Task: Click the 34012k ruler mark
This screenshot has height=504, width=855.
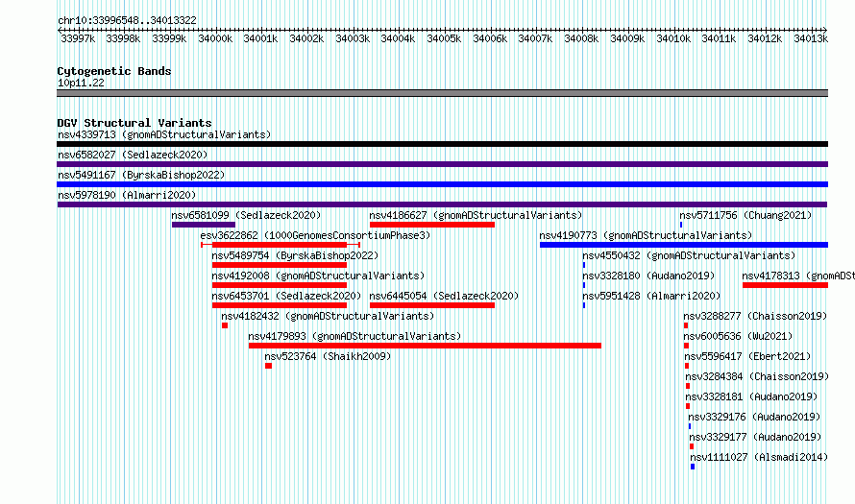Action: tap(765, 38)
